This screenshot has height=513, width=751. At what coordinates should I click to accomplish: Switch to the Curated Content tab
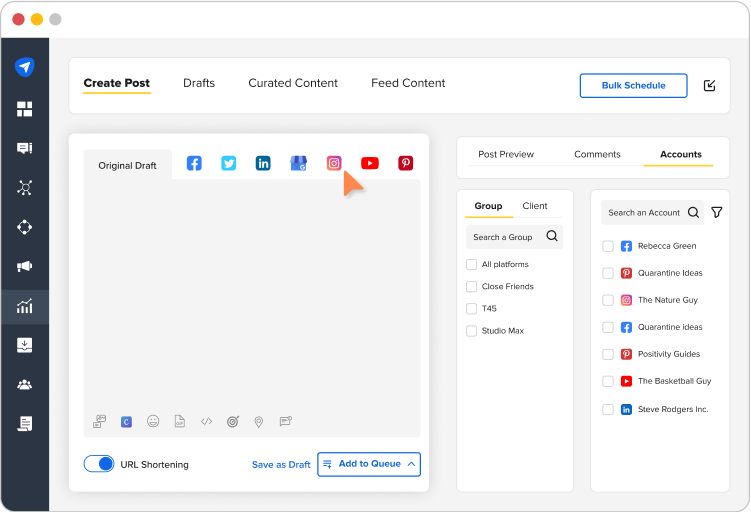point(293,83)
